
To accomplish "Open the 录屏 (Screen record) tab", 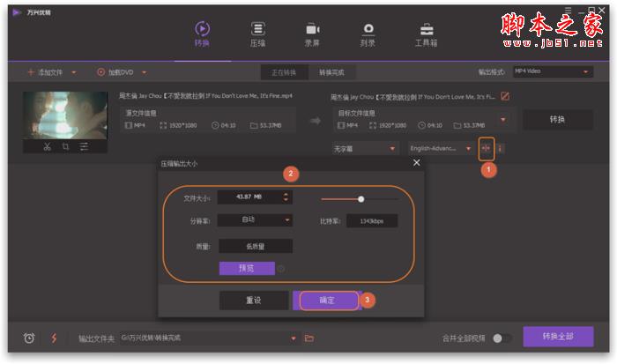I will 312,34.
